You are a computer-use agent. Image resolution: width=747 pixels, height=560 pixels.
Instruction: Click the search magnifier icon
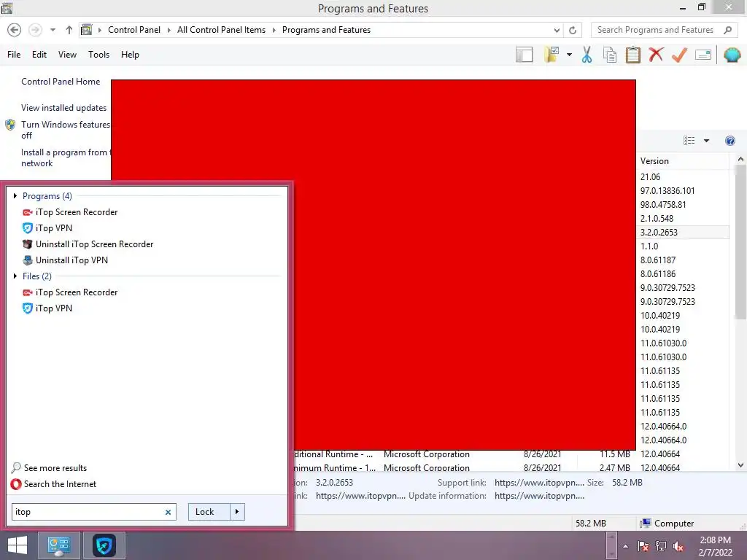coord(727,30)
